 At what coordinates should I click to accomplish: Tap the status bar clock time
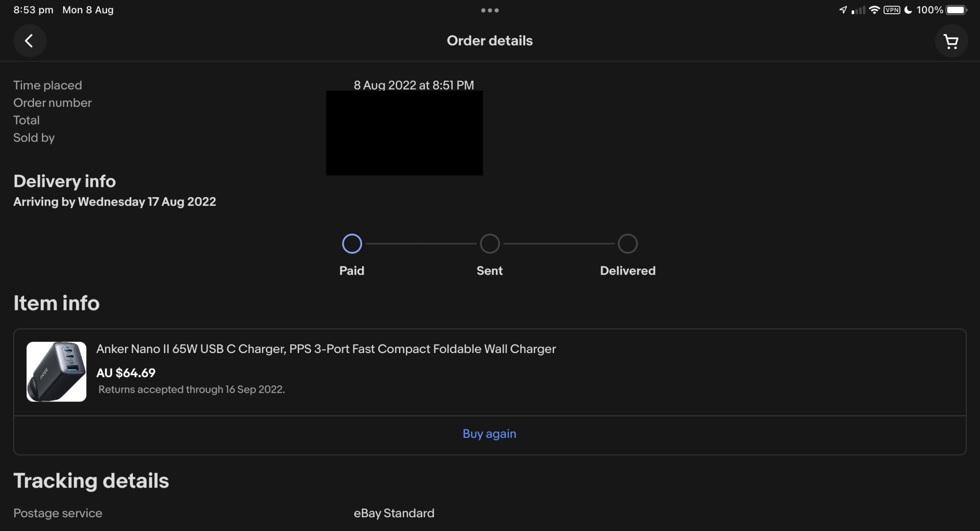tap(33, 10)
